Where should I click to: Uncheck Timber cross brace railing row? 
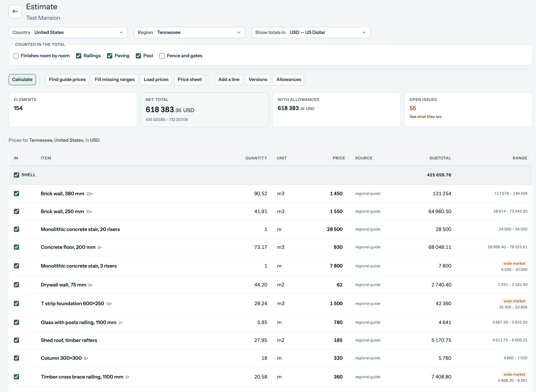pos(16,377)
